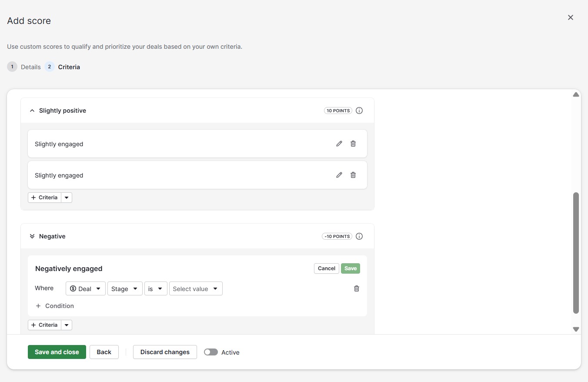Add Criteria in Negative section
The height and width of the screenshot is (382, 588).
(44, 325)
